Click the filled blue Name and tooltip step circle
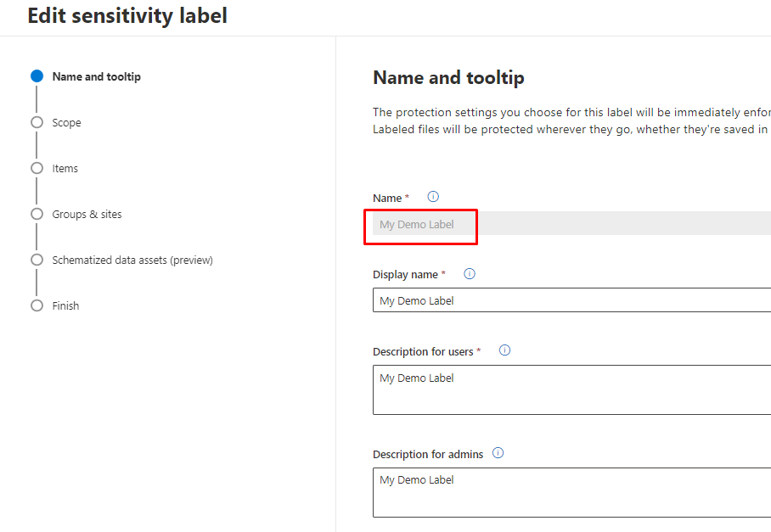This screenshot has height=532, width=771. (37, 76)
